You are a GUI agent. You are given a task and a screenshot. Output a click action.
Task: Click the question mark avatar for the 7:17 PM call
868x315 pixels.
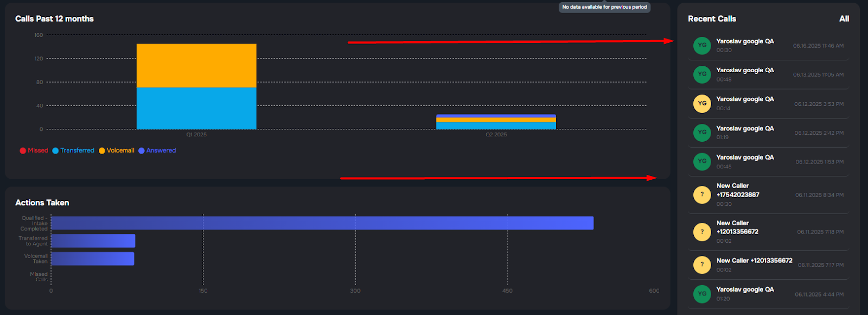pos(702,265)
